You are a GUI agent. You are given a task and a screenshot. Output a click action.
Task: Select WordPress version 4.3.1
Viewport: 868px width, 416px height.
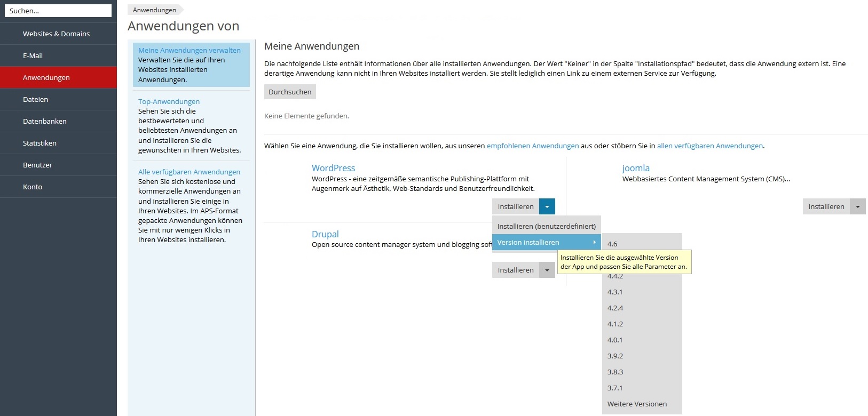point(642,292)
